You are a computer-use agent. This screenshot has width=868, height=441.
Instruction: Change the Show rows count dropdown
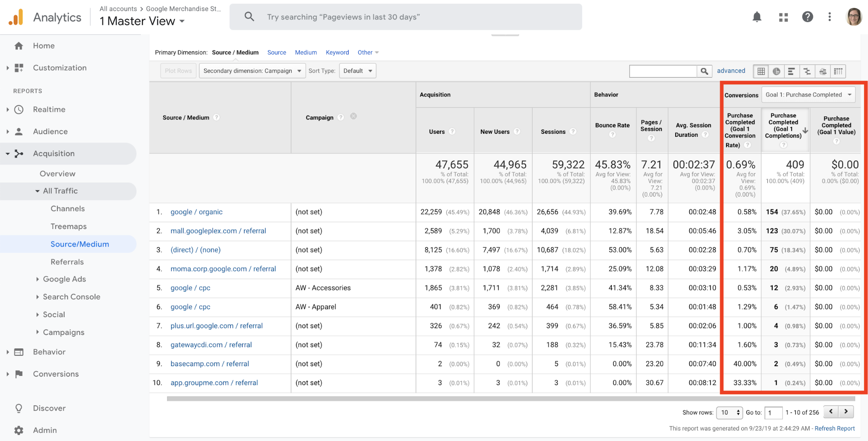pos(729,412)
